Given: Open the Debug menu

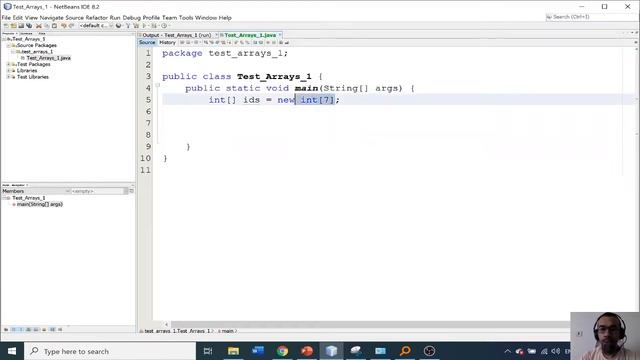Looking at the screenshot, I should coord(131,18).
